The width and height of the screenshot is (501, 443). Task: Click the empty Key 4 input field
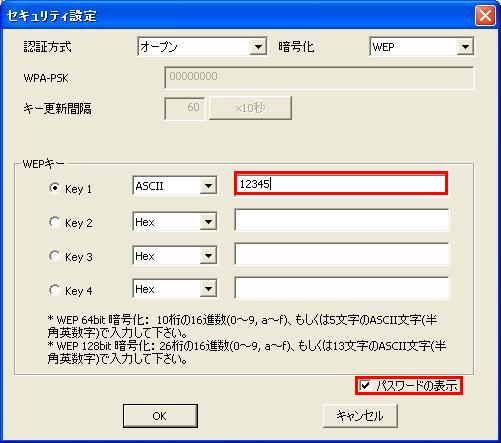(342, 288)
